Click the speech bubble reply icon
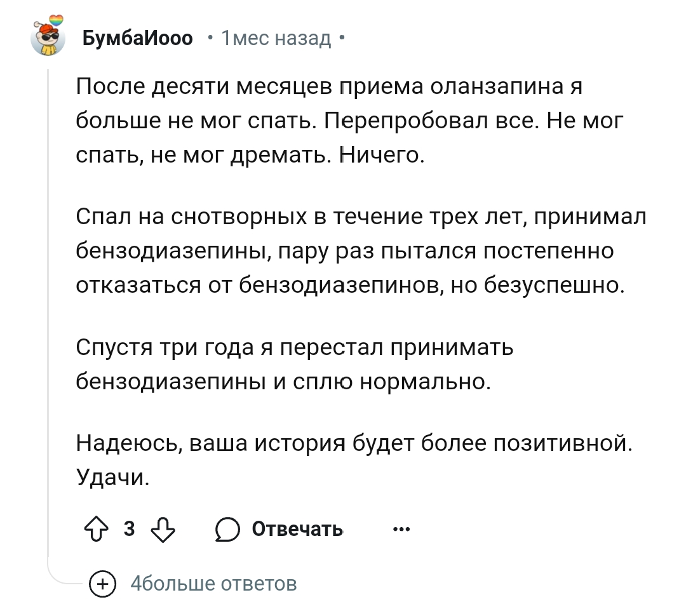 pos(227,530)
